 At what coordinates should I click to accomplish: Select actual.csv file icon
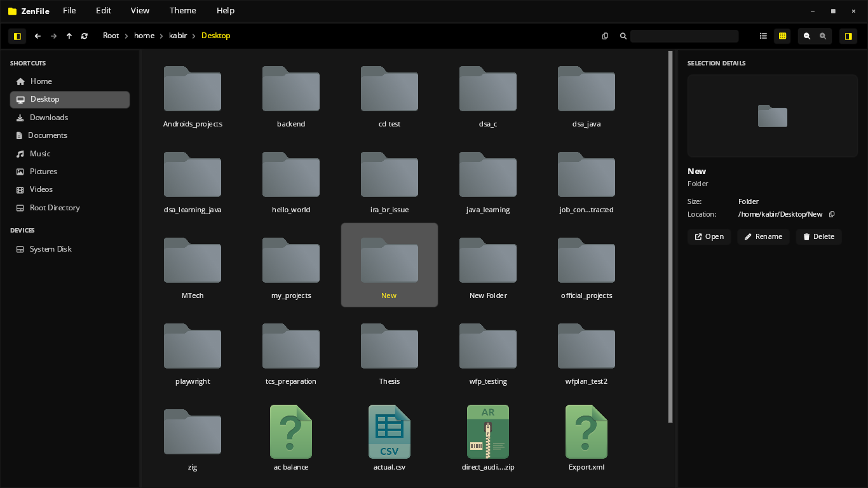(x=390, y=432)
